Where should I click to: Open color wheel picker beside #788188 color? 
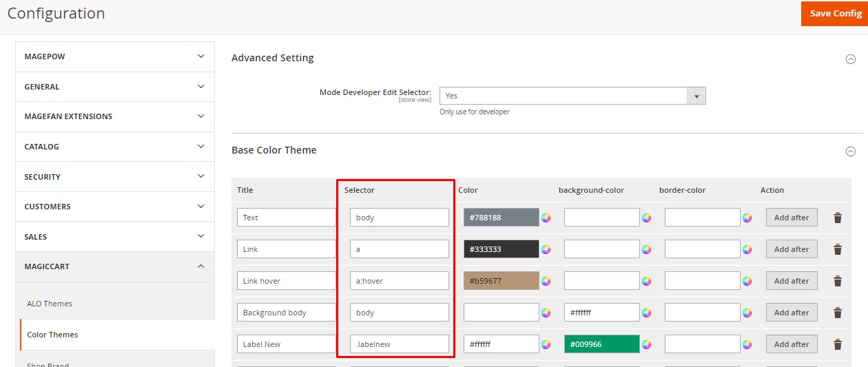pyautogui.click(x=546, y=218)
